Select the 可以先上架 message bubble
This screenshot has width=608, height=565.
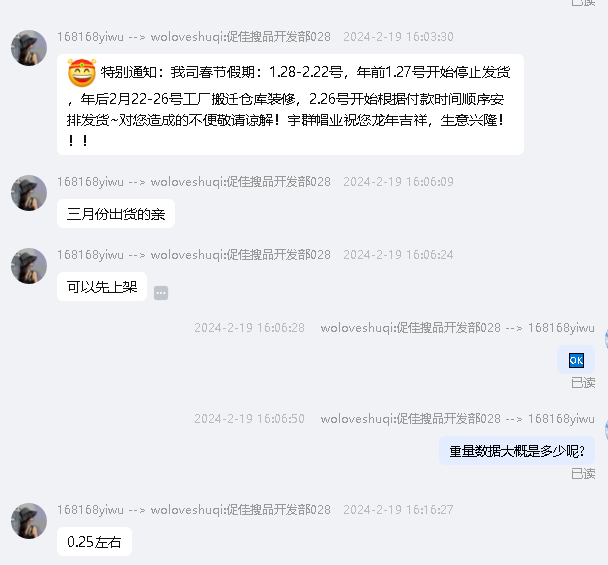tap(102, 287)
